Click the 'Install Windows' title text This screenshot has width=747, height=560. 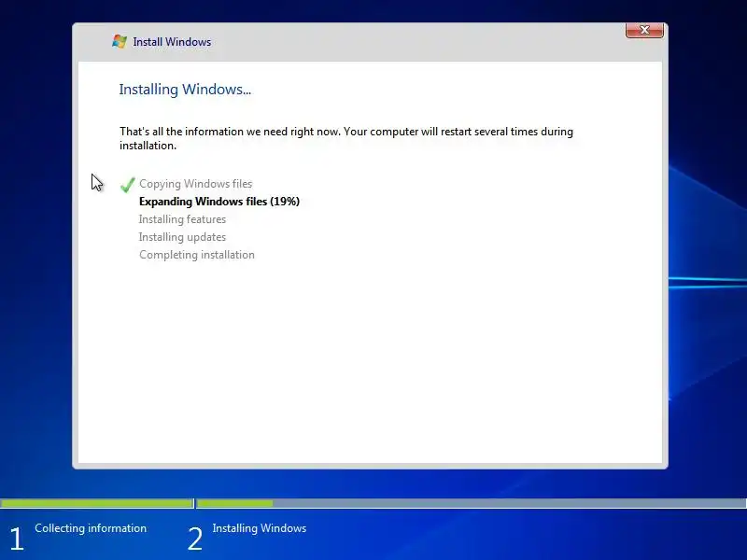tap(172, 42)
